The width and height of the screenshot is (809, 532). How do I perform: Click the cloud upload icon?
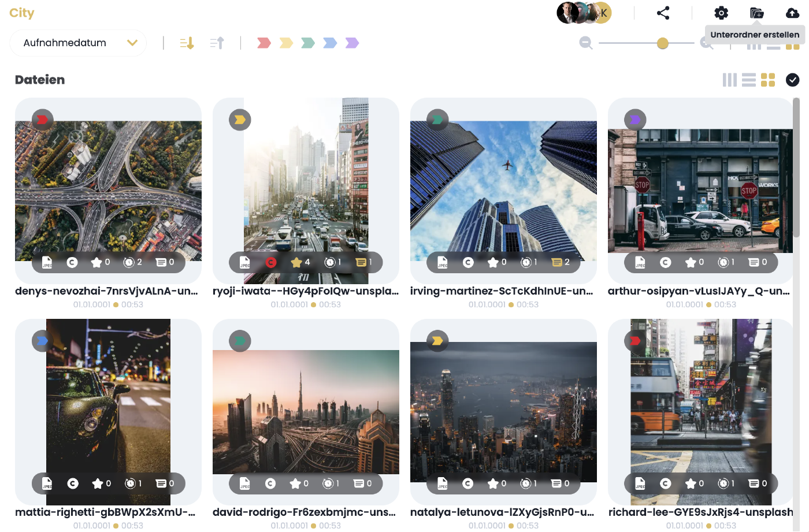pos(793,13)
